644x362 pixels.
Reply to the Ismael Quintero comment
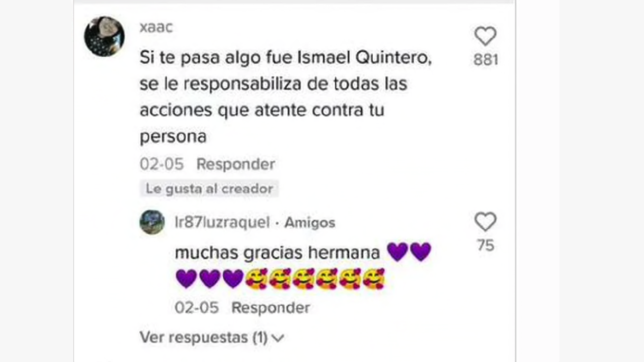tap(235, 164)
